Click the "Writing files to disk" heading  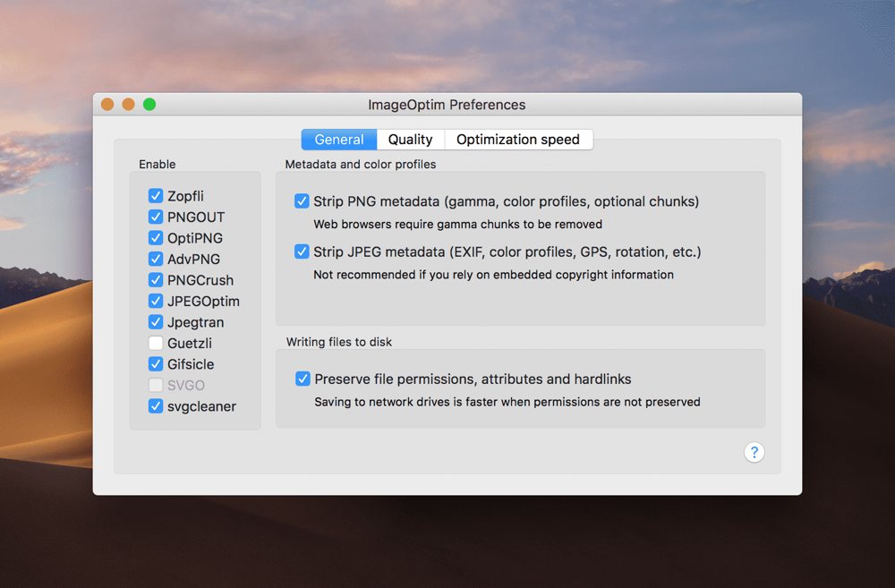click(339, 342)
